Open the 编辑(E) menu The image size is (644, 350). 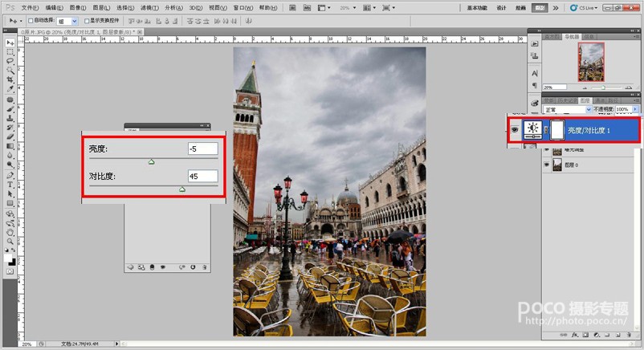(55, 8)
